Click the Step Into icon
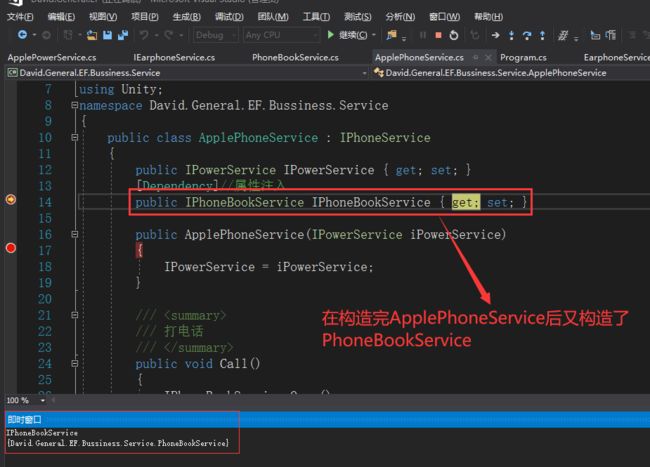Image resolution: width=650 pixels, height=467 pixels. (511, 35)
